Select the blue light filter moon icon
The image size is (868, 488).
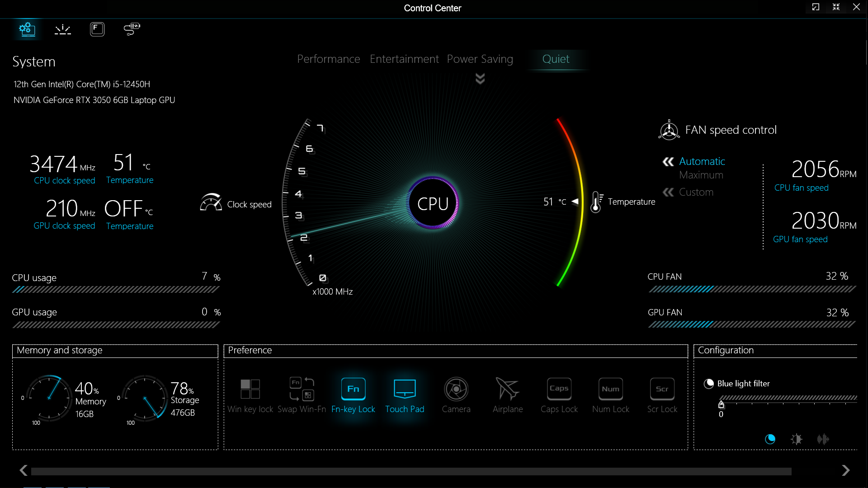(x=770, y=439)
